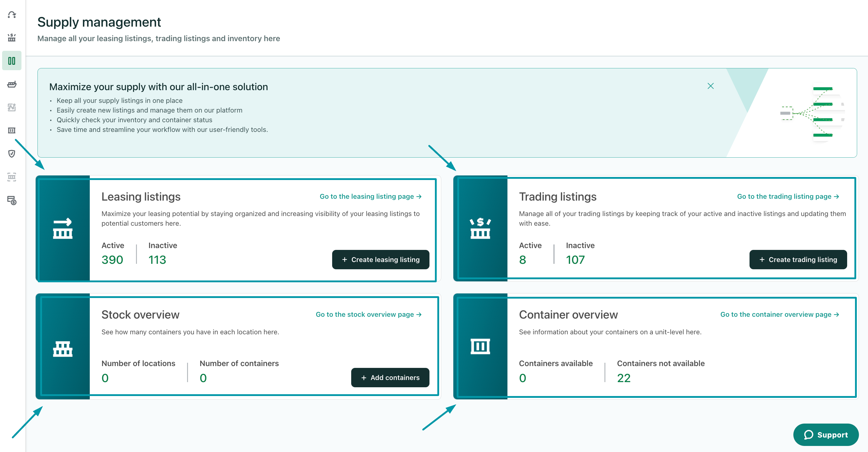
Task: Open the container icon in sidebar
Action: pos(12,130)
